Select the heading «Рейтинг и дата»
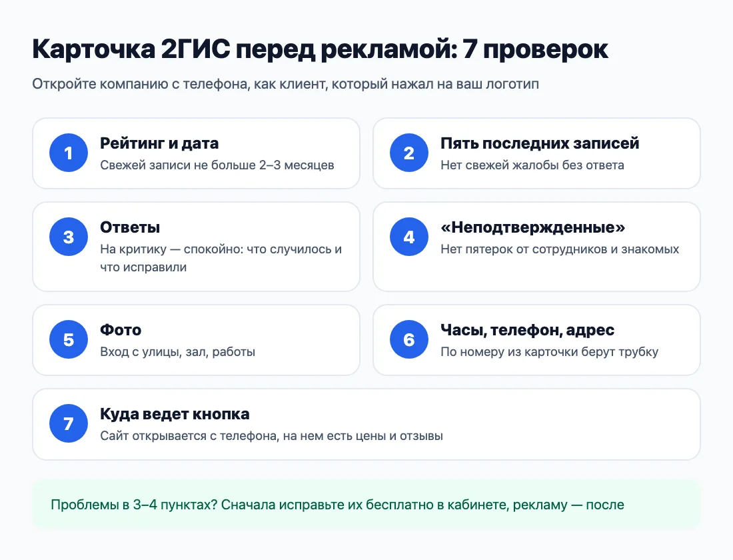Viewport: 733px width, 560px height. (x=159, y=143)
